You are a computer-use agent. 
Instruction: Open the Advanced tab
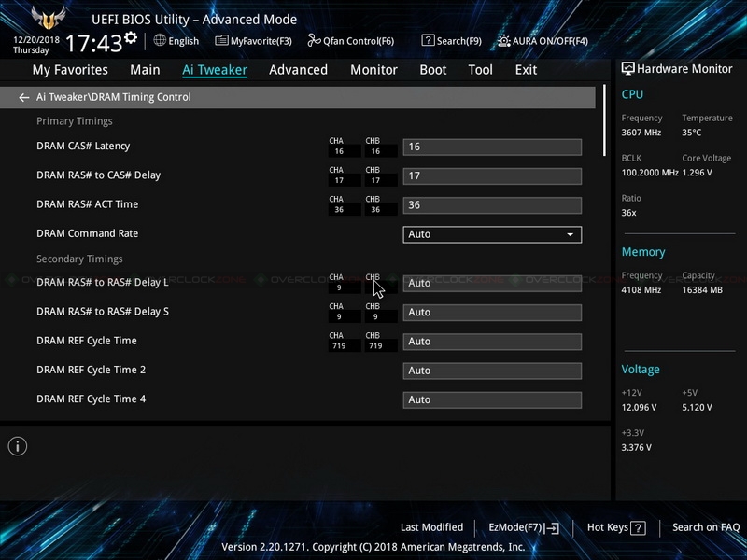pyautogui.click(x=298, y=70)
